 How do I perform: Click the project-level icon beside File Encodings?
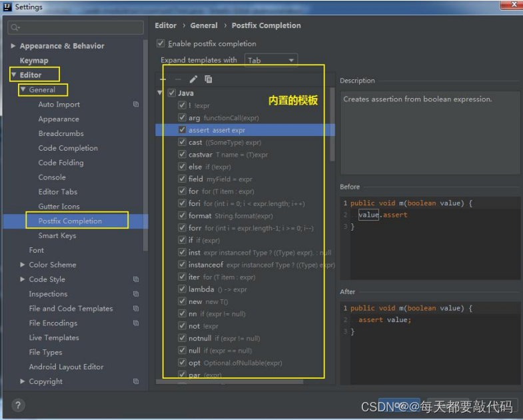(x=136, y=323)
